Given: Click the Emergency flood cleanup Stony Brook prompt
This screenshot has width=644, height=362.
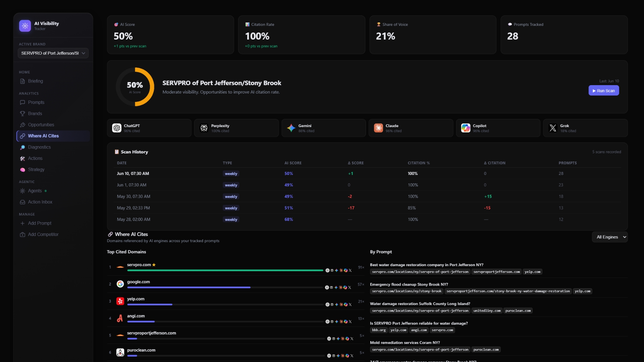Looking at the screenshot, I should click(409, 284).
